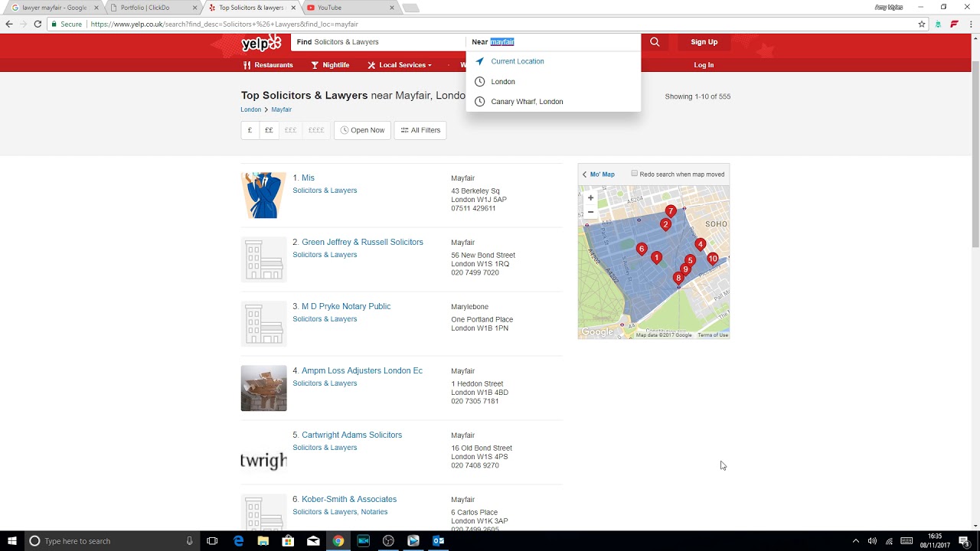Click the red search magnifier button
Image resolution: width=980 pixels, height=551 pixels.
(x=655, y=42)
